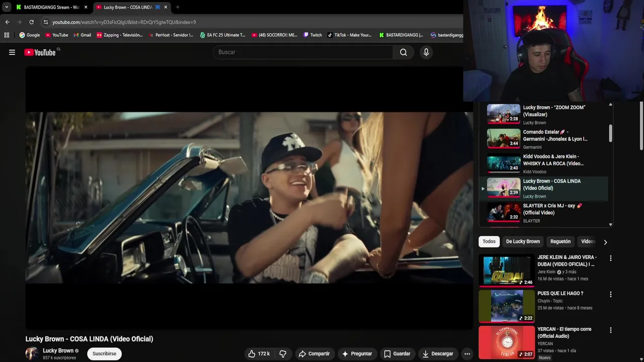Image resolution: width=644 pixels, height=362 pixels.
Task: Click the video player area
Action: (x=249, y=198)
